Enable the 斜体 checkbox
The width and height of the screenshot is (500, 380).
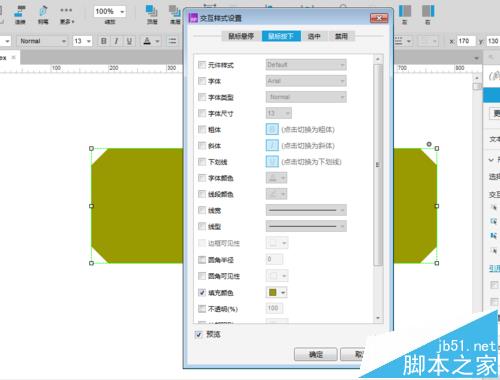click(202, 145)
